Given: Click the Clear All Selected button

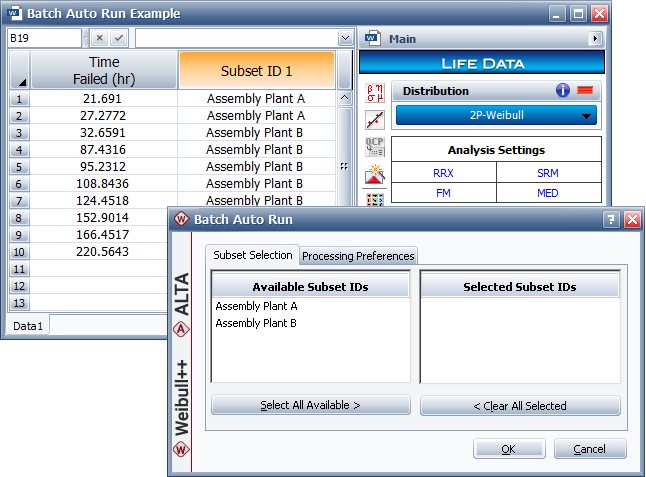Looking at the screenshot, I should pos(520,406).
